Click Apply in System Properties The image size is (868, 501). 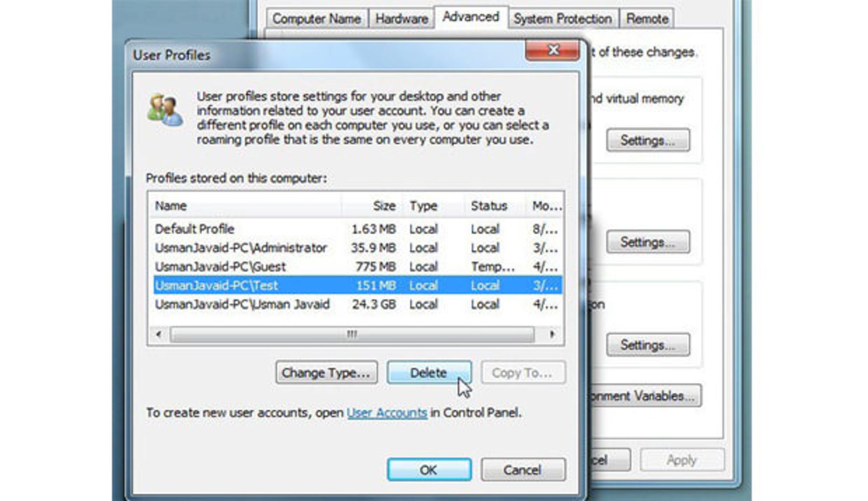(x=682, y=459)
